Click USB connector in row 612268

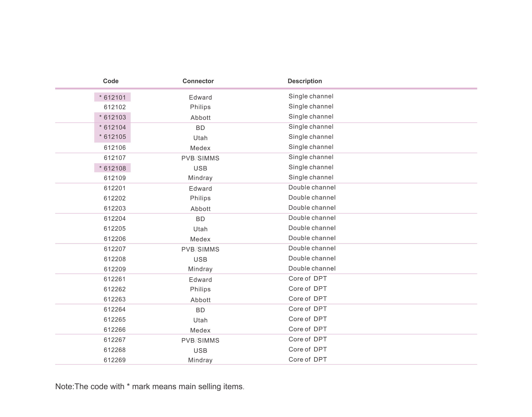pyautogui.click(x=200, y=351)
